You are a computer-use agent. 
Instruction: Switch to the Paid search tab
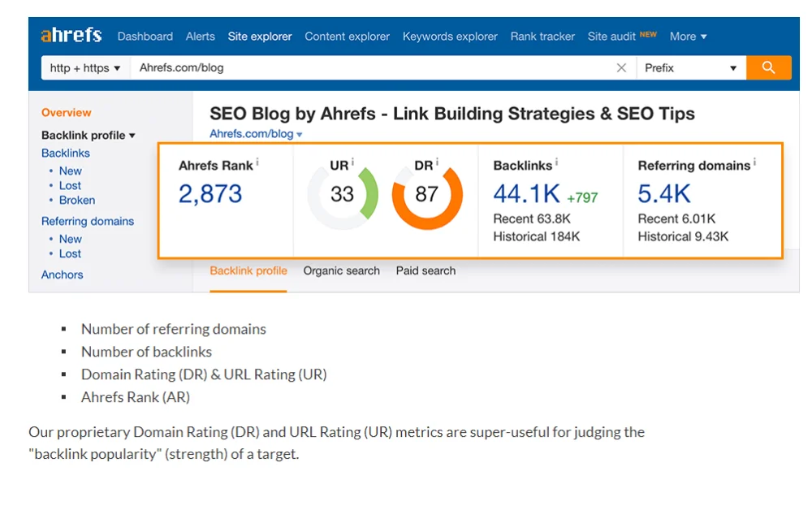(425, 271)
